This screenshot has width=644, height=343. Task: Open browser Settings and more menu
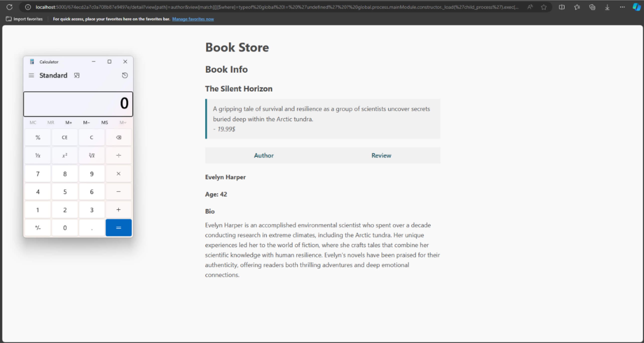click(622, 7)
